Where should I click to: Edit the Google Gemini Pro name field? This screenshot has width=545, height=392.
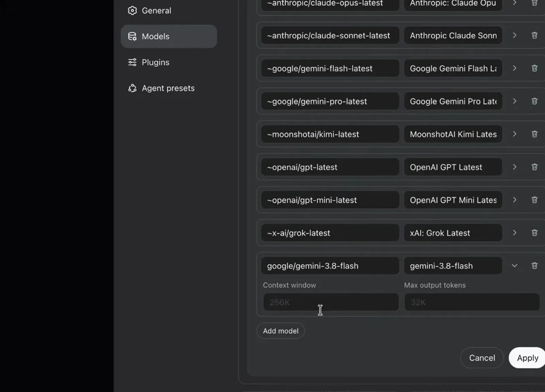453,101
